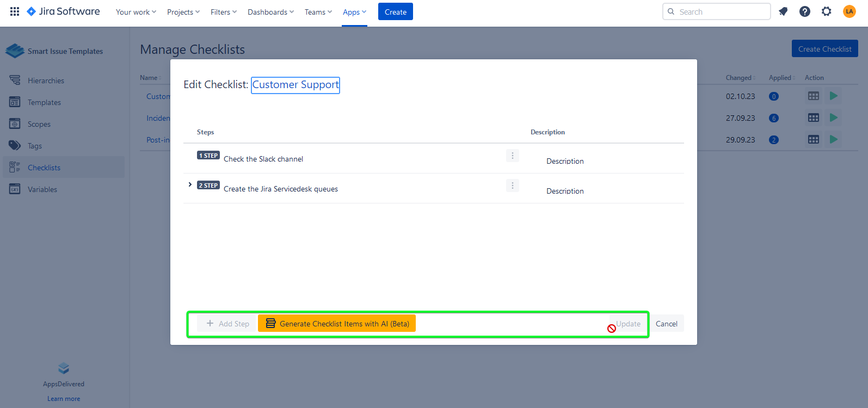
Task: Click the notifications bell icon
Action: (x=783, y=11)
